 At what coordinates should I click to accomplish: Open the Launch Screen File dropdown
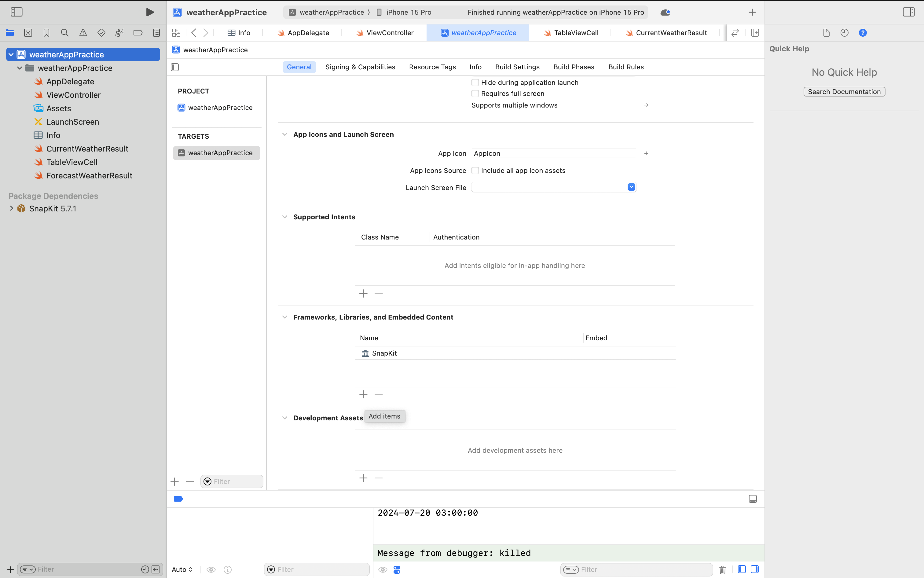pos(631,187)
